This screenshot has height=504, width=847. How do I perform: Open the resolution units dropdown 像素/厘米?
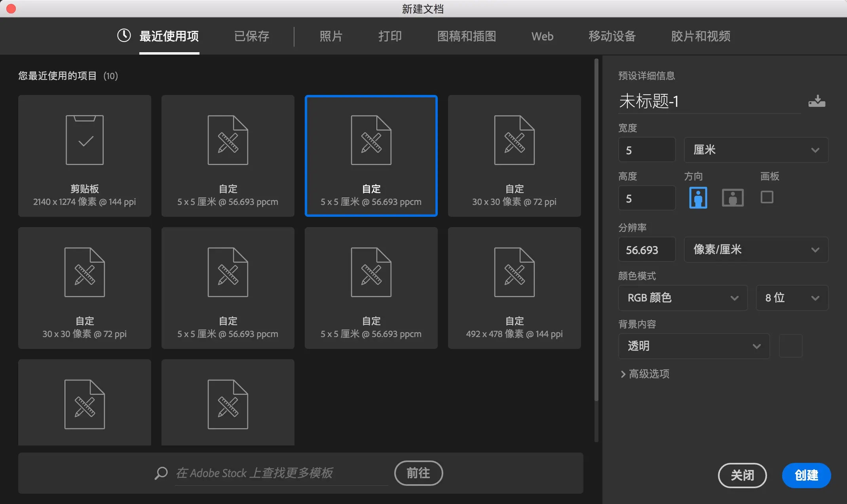[755, 250]
